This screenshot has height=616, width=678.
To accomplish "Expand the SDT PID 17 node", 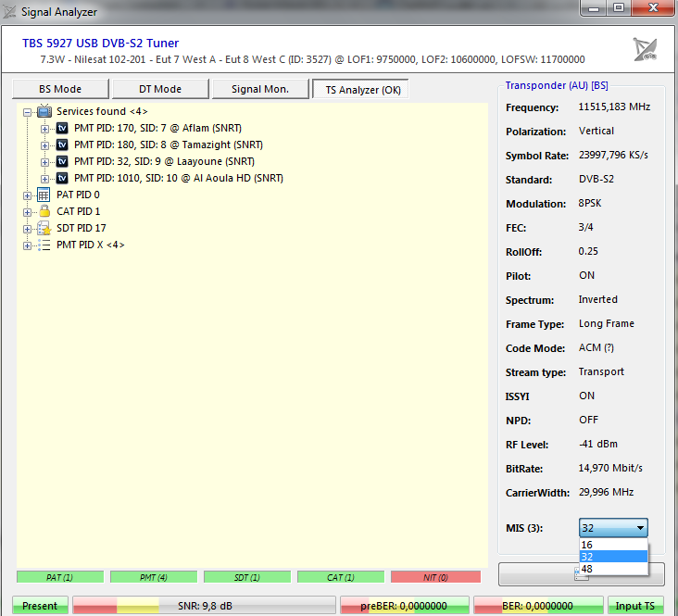I will click(x=28, y=228).
